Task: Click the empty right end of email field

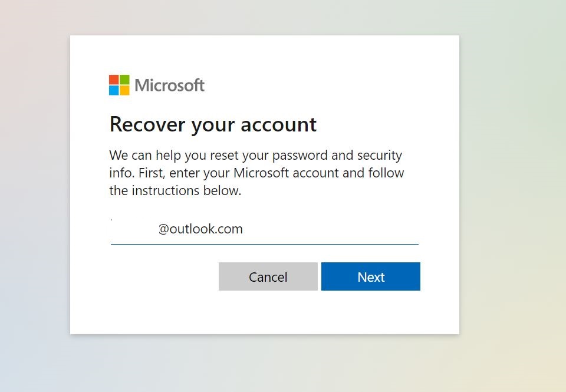Action: pos(361,229)
